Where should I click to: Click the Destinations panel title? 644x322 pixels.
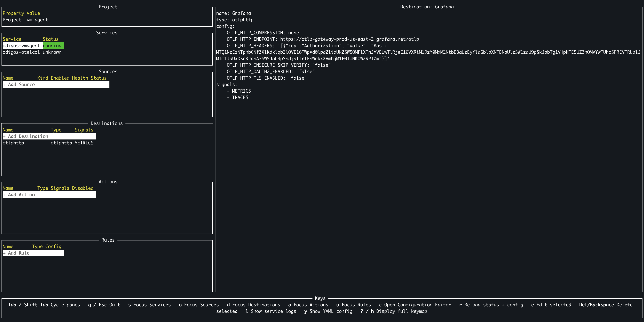[x=107, y=123]
